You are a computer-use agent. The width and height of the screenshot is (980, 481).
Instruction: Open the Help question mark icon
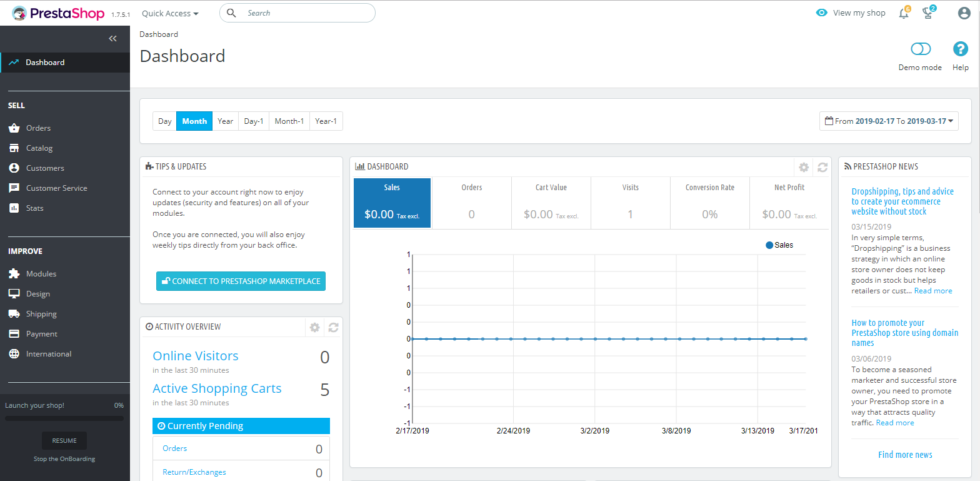(x=960, y=49)
